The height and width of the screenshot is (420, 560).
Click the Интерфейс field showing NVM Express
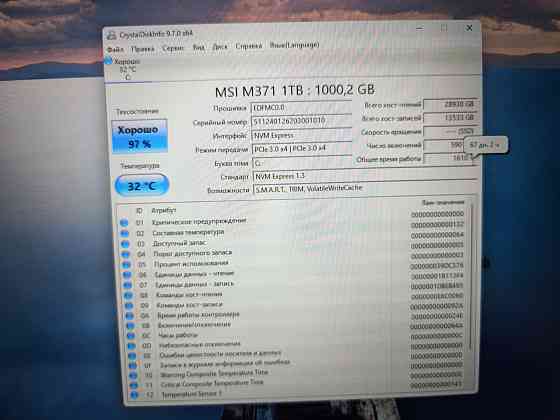tap(302, 135)
